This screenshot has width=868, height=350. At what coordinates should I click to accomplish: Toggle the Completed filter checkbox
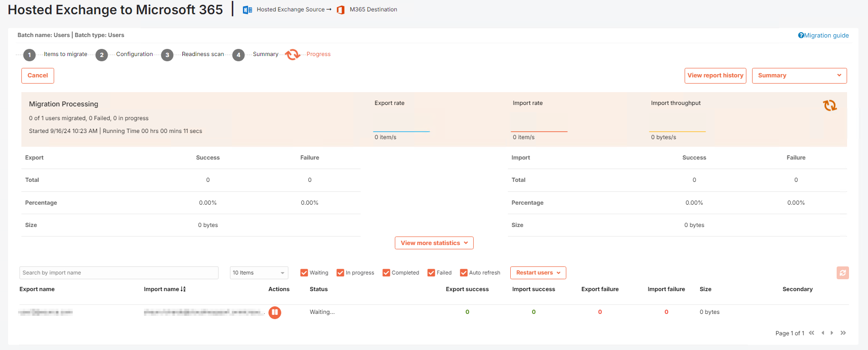[386, 273]
